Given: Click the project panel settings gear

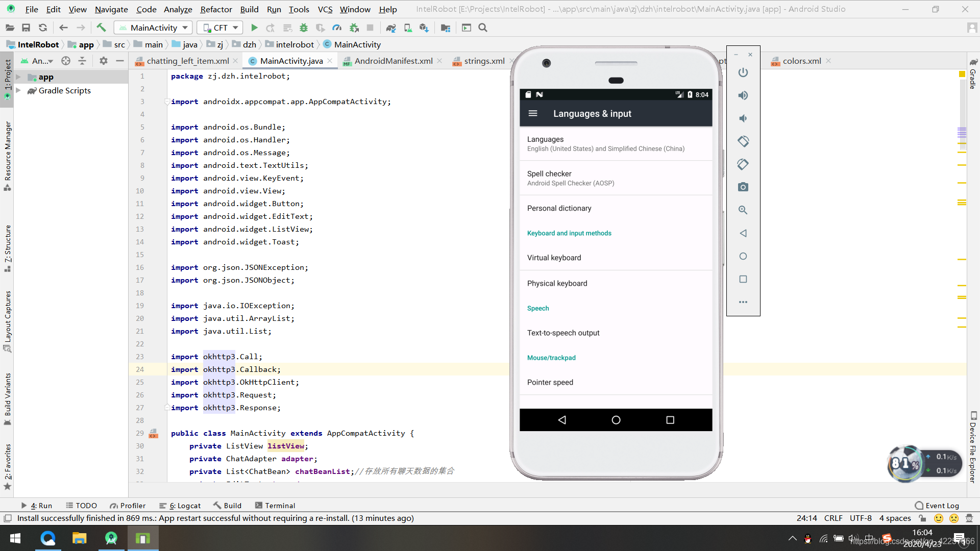Looking at the screenshot, I should [104, 61].
